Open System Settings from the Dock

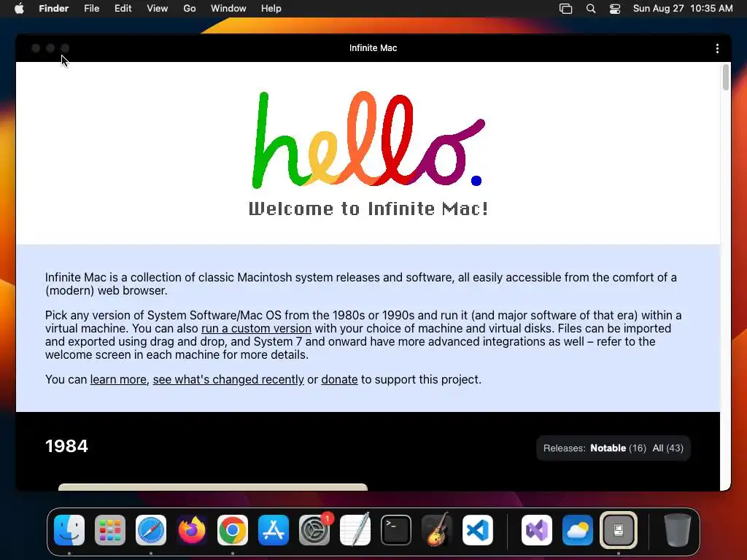[x=314, y=530]
